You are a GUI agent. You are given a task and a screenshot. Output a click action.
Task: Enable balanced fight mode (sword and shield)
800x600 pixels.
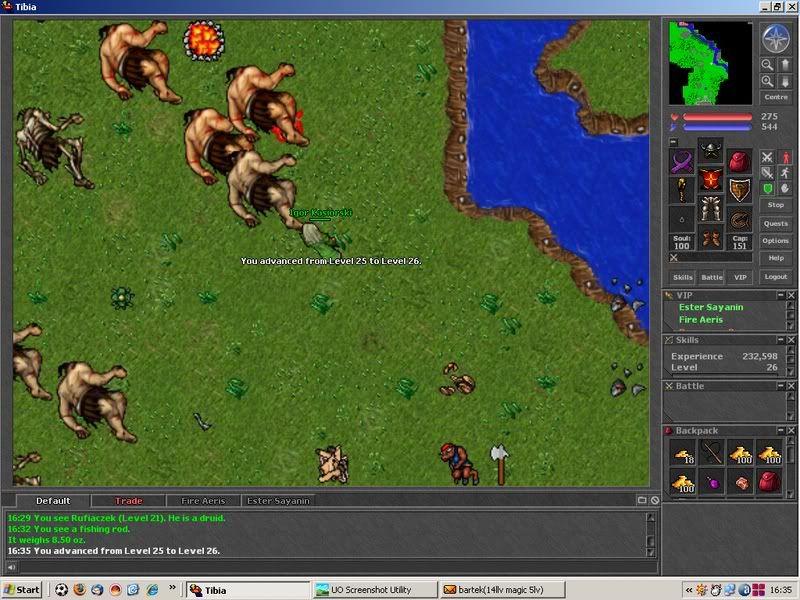[x=767, y=173]
